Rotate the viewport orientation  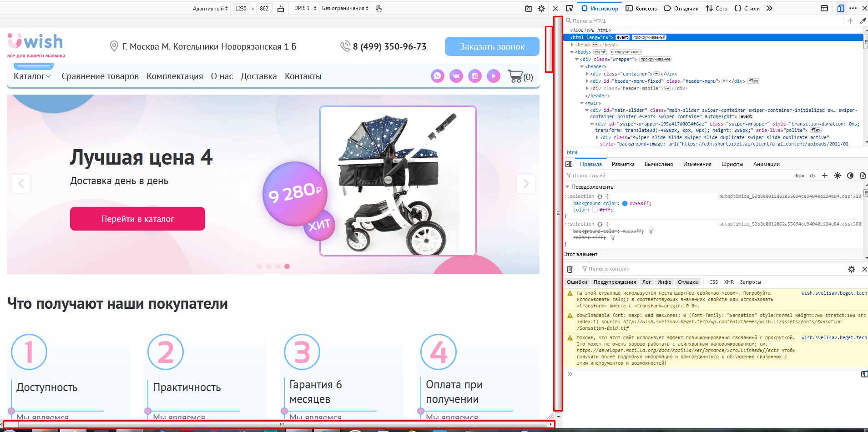pyautogui.click(x=281, y=9)
